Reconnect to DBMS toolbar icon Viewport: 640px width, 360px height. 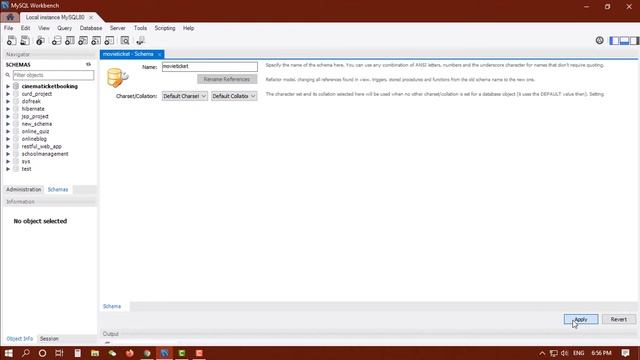(x=140, y=40)
